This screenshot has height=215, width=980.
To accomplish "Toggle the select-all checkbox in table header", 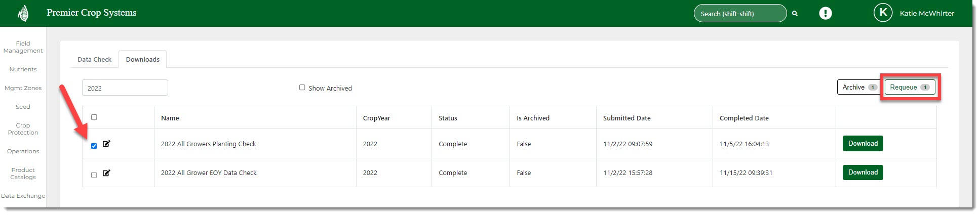I will pyautogui.click(x=94, y=117).
